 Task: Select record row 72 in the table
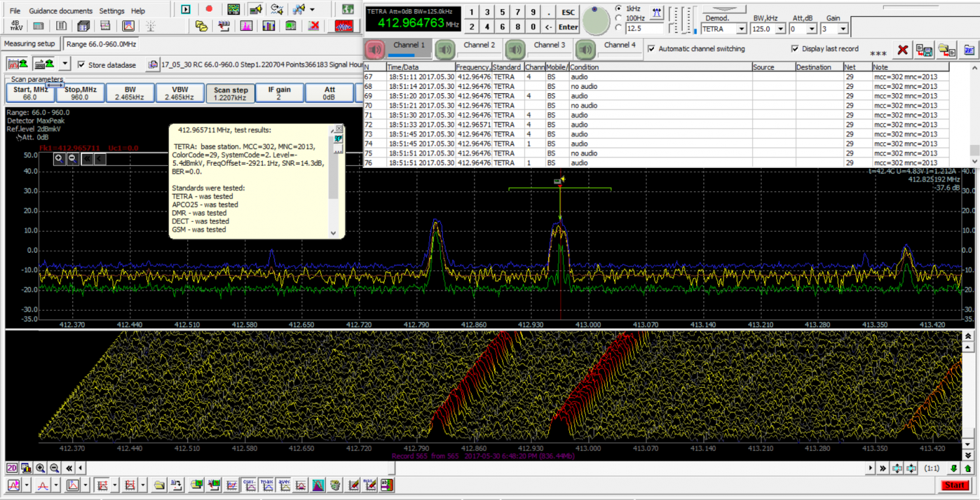pyautogui.click(x=418, y=124)
